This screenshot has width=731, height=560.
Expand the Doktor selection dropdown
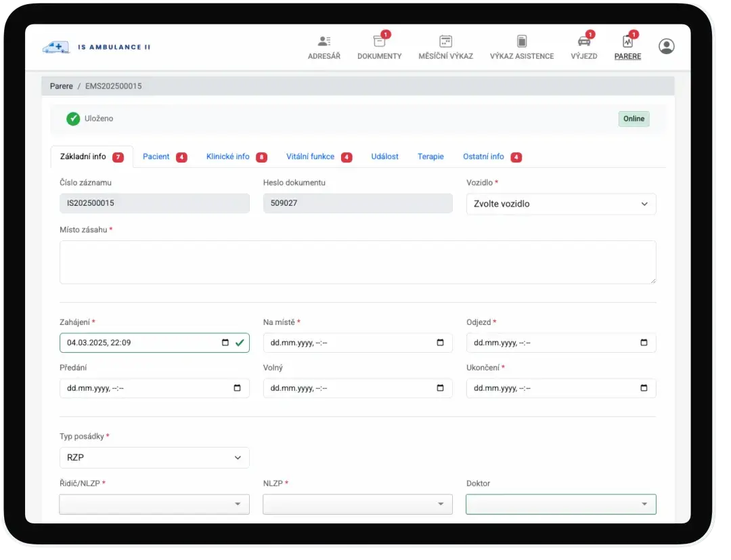pos(560,504)
